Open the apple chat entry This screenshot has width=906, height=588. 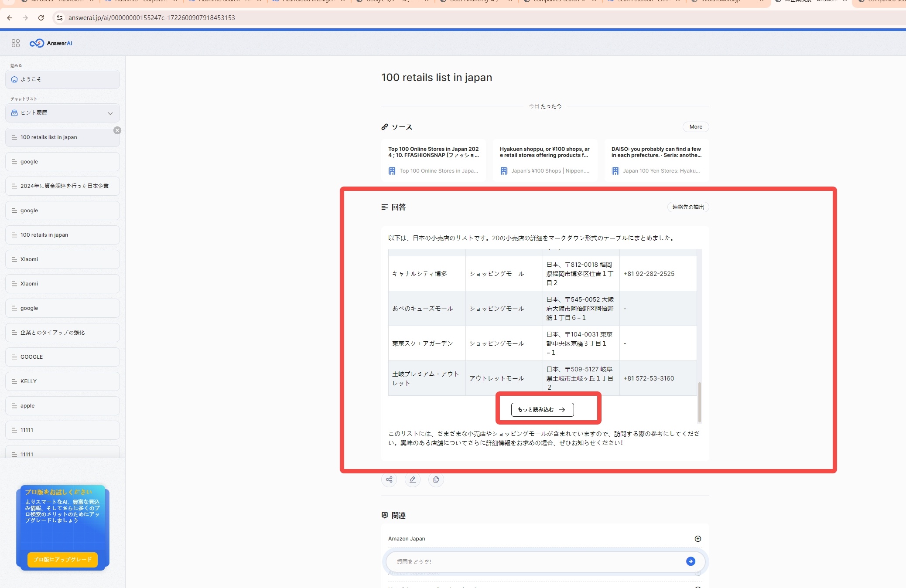point(63,406)
